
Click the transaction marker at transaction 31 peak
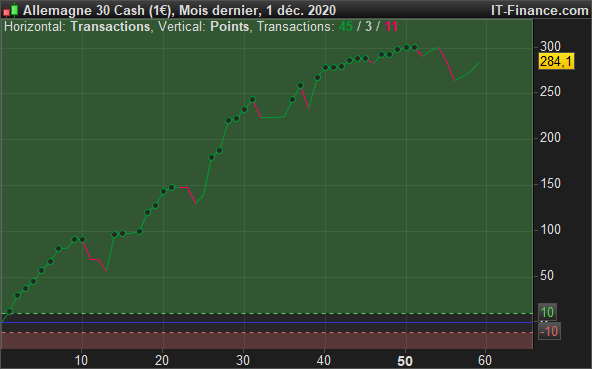pos(253,100)
